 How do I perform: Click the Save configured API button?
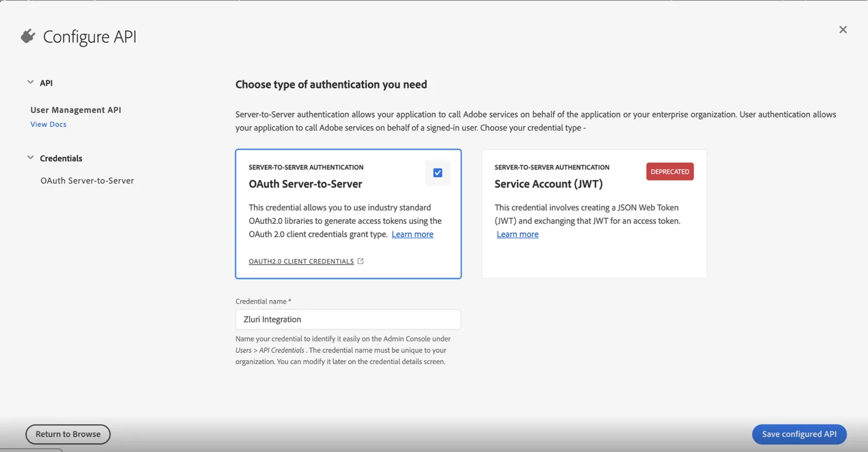point(799,434)
